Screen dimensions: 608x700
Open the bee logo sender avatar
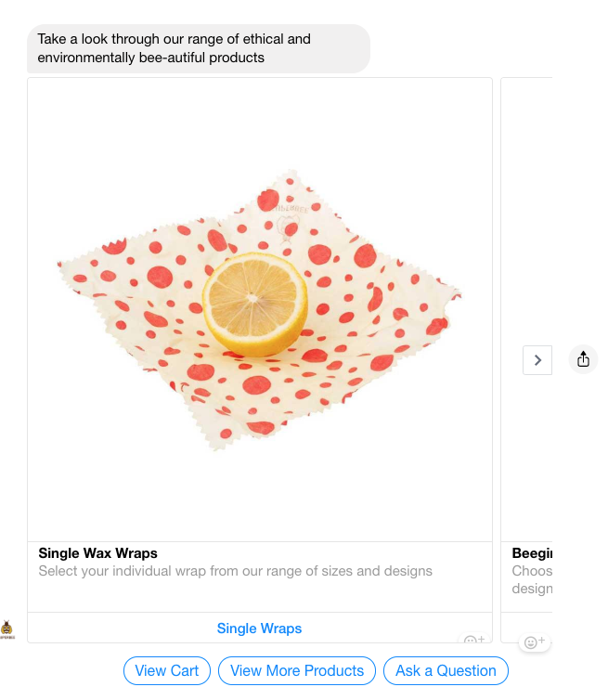pos(7,630)
